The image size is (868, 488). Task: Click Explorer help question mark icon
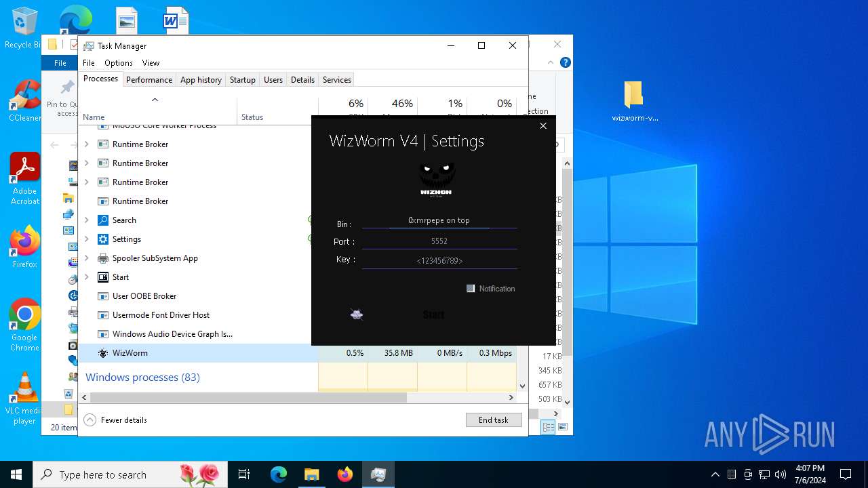pyautogui.click(x=565, y=62)
